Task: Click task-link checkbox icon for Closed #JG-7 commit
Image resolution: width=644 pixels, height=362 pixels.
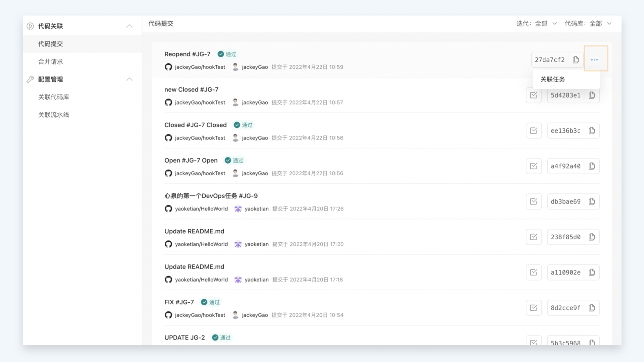Action: pyautogui.click(x=534, y=131)
